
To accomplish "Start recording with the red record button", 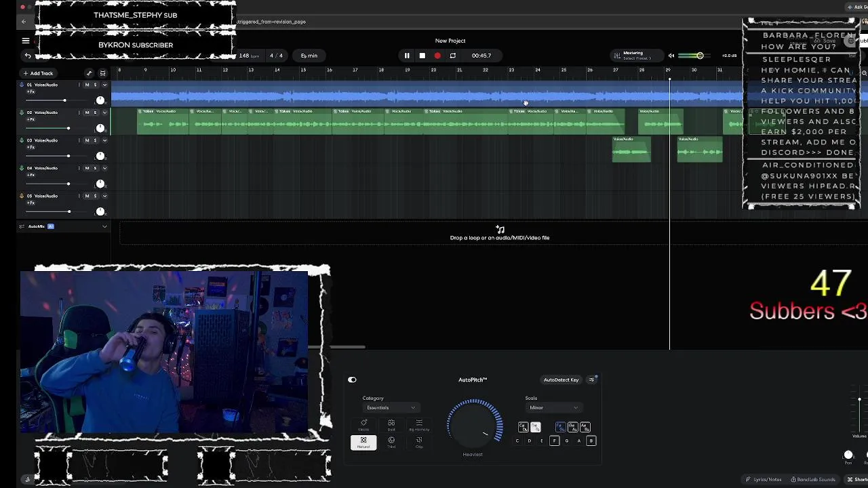I will click(x=437, y=56).
